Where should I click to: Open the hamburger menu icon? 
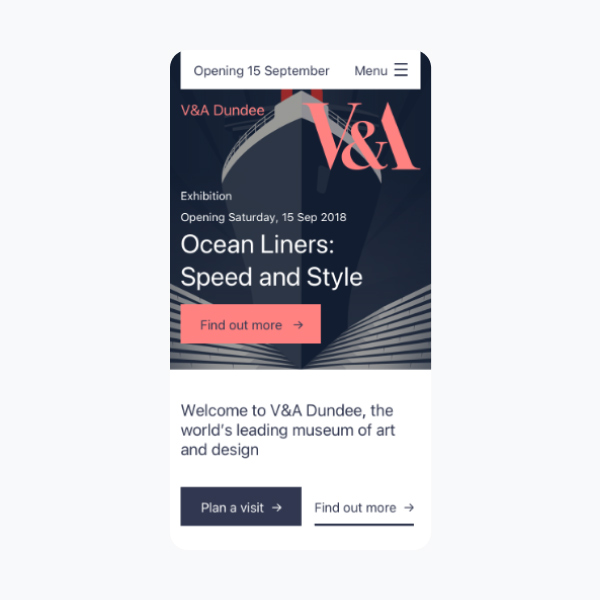(x=401, y=70)
